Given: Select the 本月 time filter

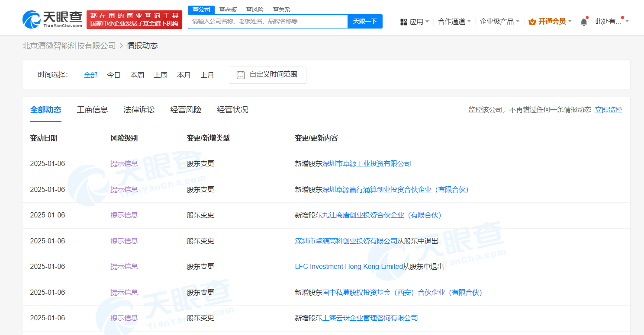Looking at the screenshot, I should tap(184, 75).
